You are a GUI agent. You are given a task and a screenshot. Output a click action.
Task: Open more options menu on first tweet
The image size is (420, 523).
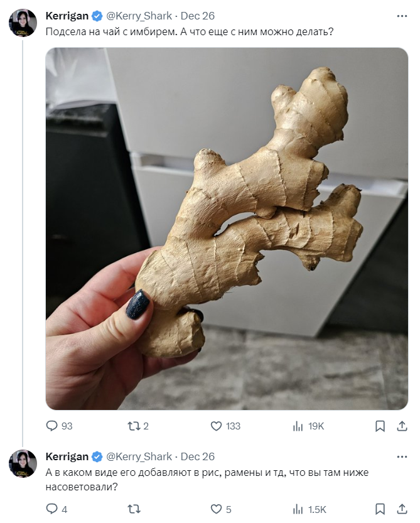[x=402, y=16]
